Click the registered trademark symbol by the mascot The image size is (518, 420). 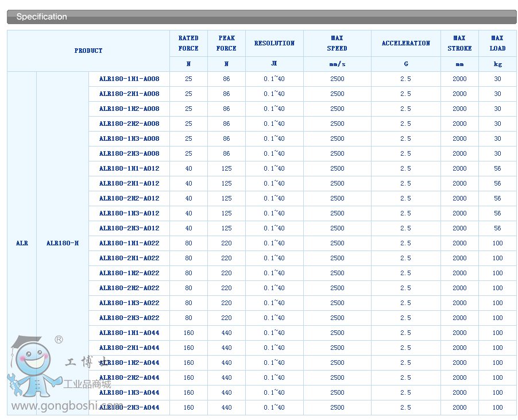click(59, 340)
